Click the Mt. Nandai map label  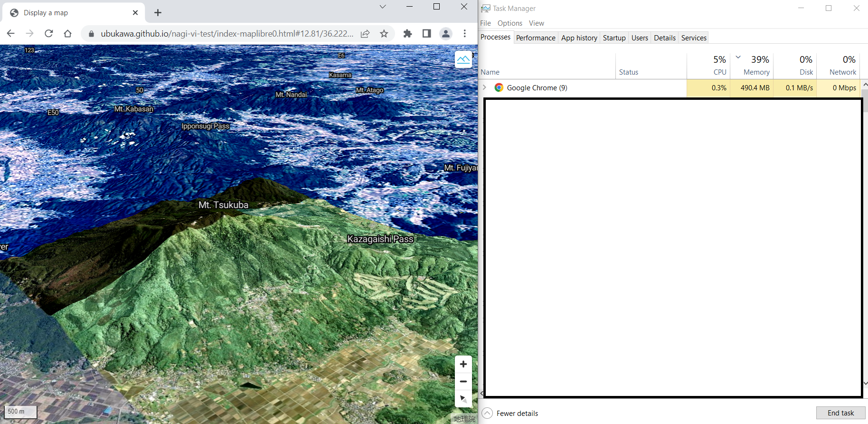pos(292,95)
